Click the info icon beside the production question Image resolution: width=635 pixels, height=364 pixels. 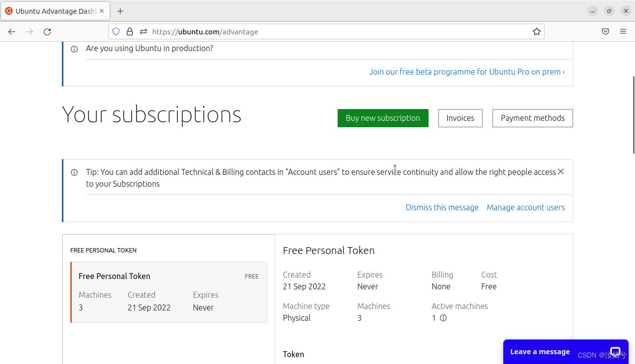tap(74, 49)
